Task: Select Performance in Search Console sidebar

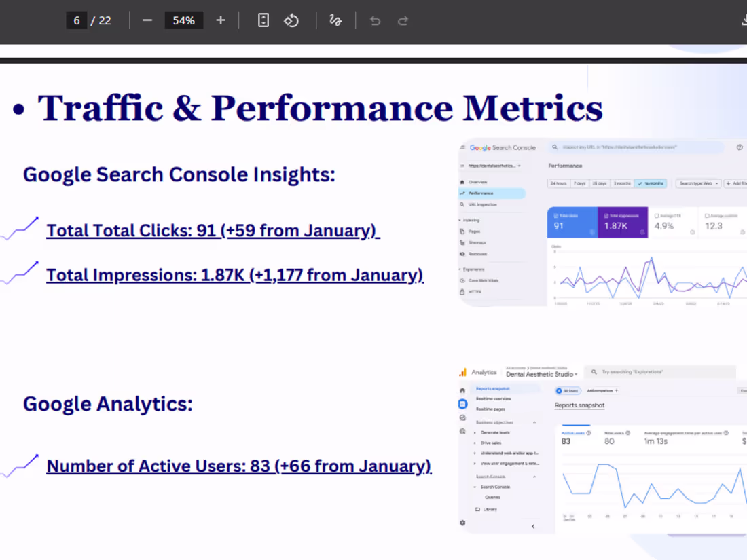Action: [492, 193]
